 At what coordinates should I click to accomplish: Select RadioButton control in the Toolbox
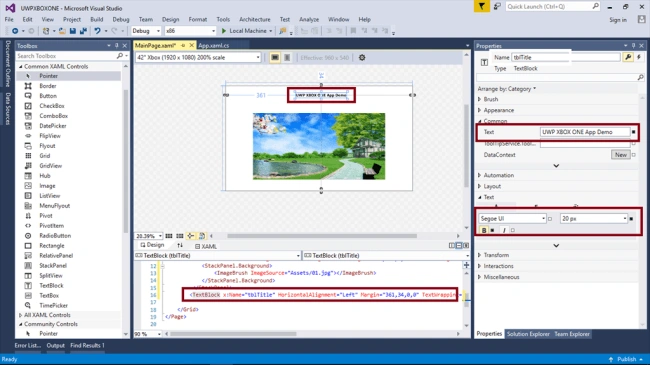55,236
